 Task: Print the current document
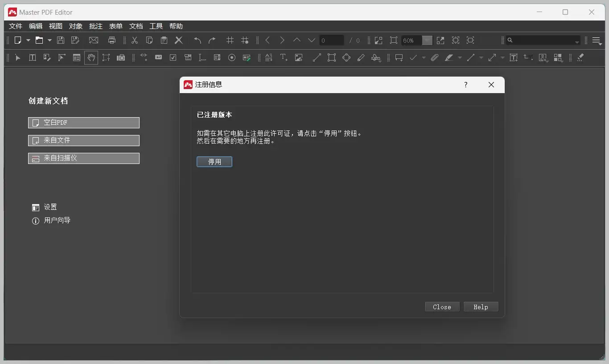point(112,41)
